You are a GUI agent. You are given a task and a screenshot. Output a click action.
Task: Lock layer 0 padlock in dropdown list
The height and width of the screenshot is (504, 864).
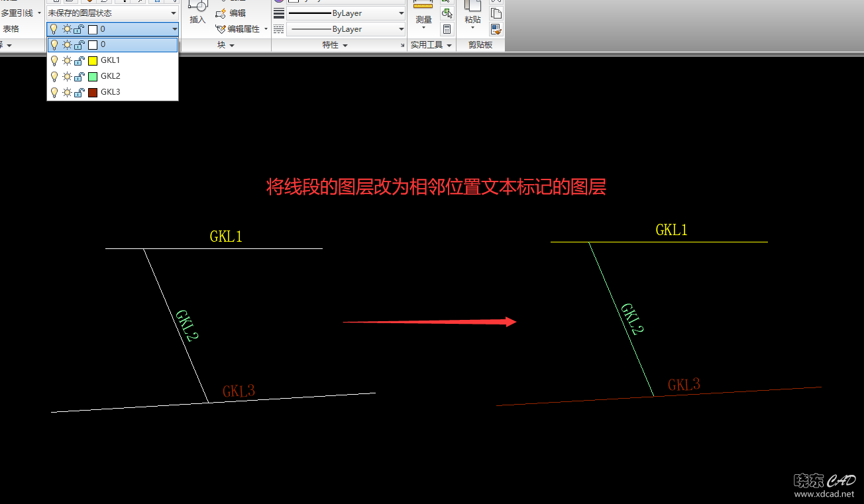(79, 44)
